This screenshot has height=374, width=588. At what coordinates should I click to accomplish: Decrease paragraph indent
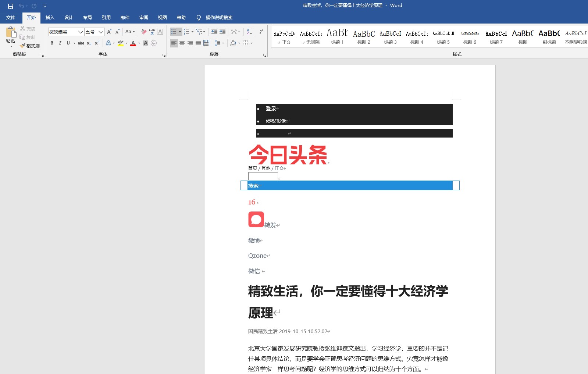[214, 32]
